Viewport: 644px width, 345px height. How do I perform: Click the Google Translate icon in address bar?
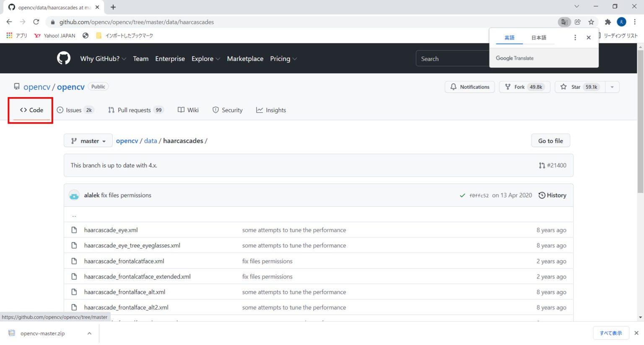[x=564, y=22]
